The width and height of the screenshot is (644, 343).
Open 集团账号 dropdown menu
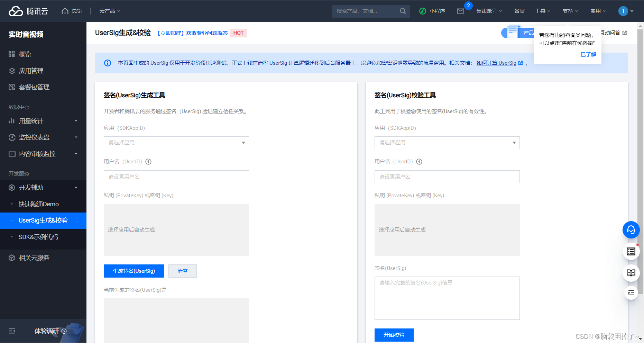489,11
